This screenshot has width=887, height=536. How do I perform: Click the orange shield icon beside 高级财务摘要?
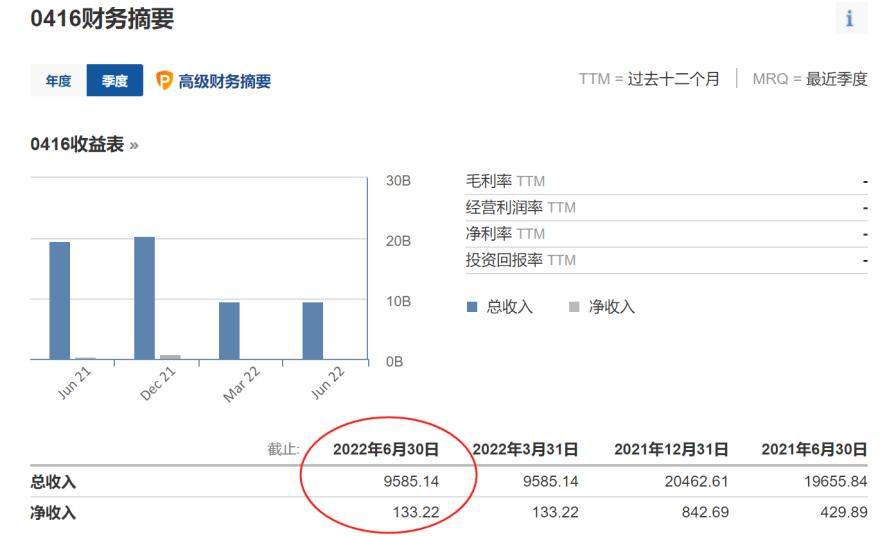165,81
